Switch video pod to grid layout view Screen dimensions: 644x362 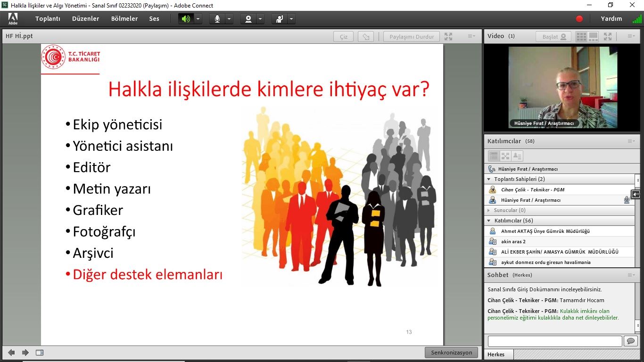point(581,36)
